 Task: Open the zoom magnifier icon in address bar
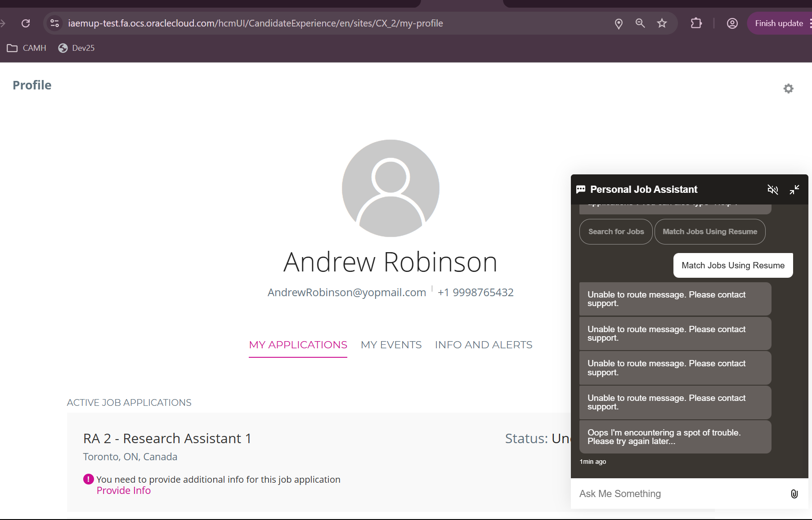click(640, 23)
